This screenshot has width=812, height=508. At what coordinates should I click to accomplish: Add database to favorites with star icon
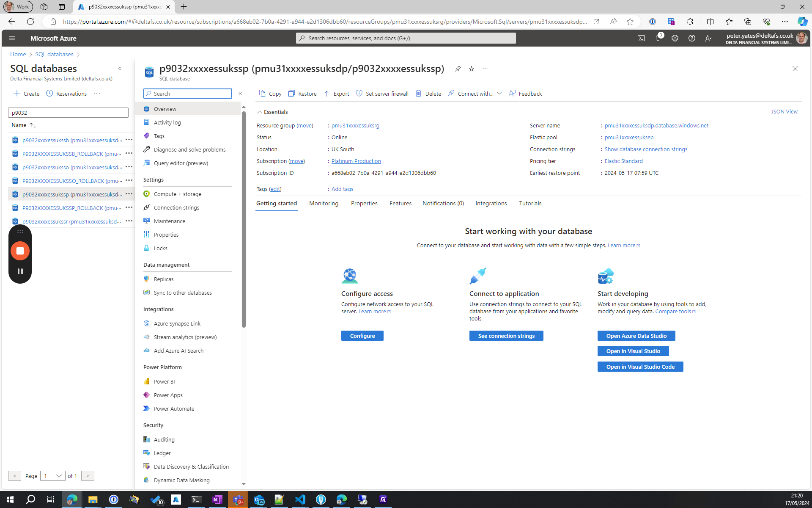coord(472,69)
